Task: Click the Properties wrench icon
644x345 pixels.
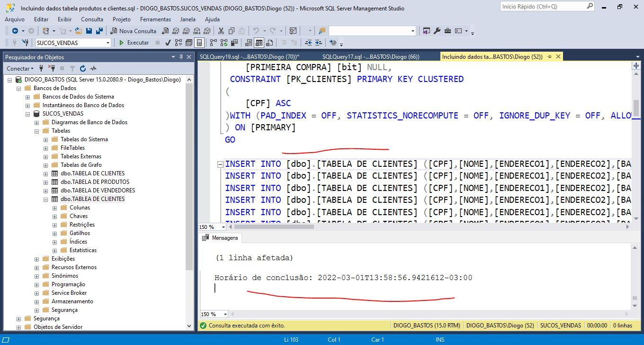Action: coord(437,31)
